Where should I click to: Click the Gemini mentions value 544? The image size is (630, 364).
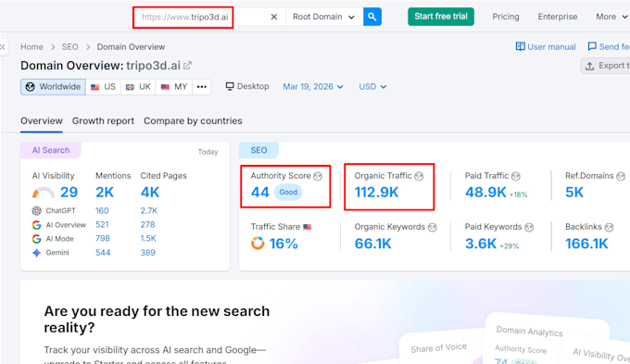(103, 253)
